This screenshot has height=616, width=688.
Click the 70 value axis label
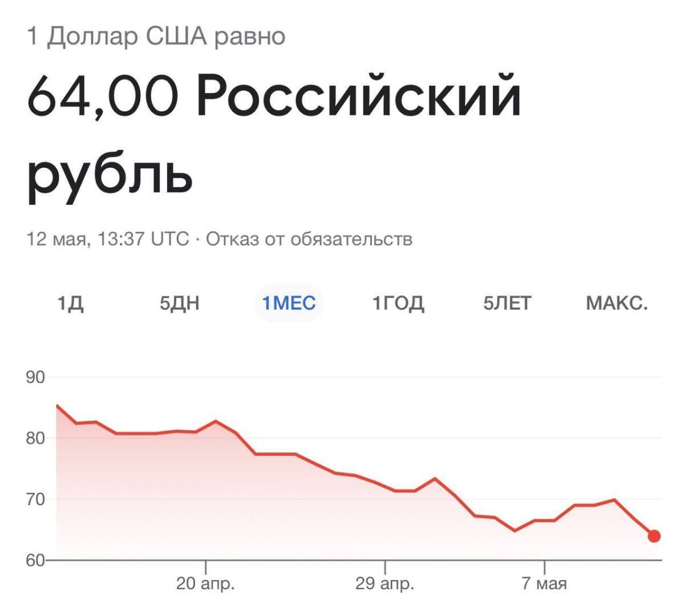[35, 500]
